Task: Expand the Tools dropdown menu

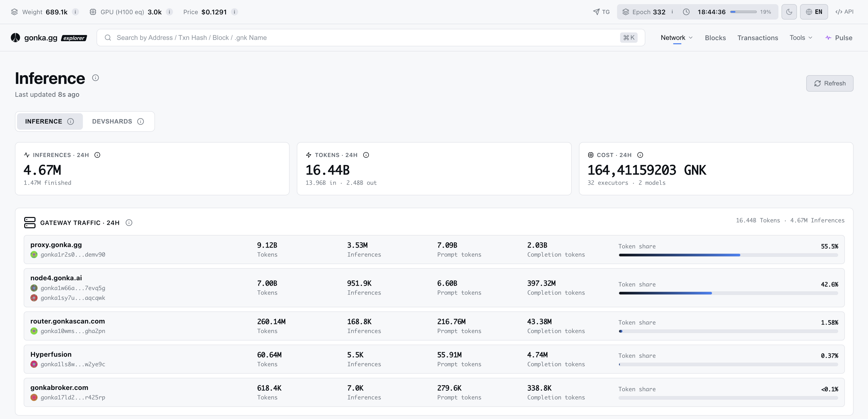Action: point(801,38)
